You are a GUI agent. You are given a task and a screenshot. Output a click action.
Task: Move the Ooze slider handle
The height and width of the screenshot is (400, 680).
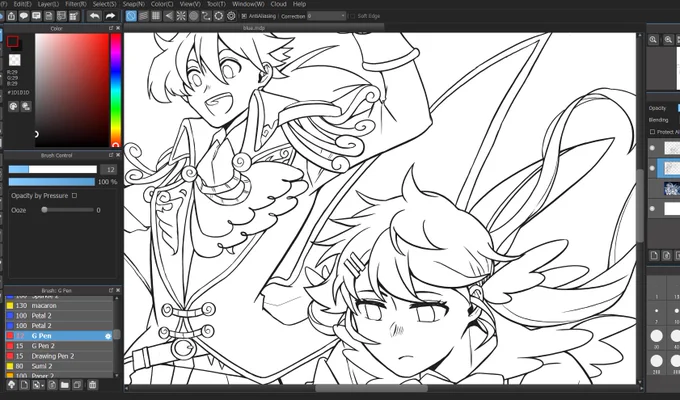tap(44, 210)
